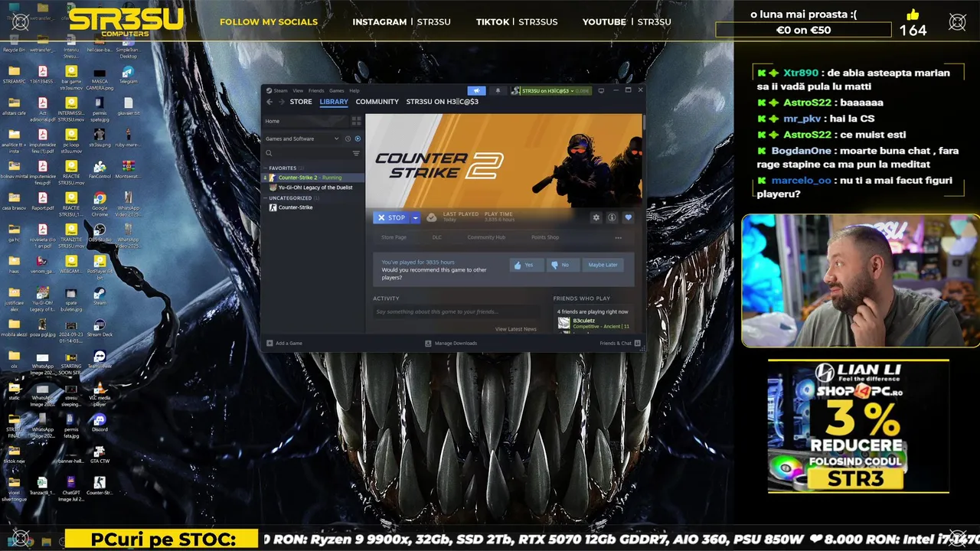Open the more links ellipsis menu
This screenshot has height=551, width=980.
[619, 237]
